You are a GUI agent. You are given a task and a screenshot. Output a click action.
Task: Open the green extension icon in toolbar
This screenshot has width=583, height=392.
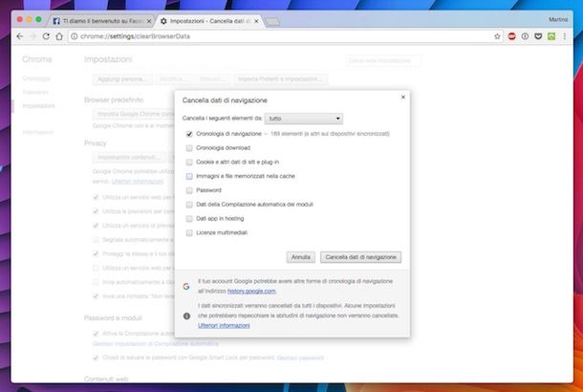point(551,36)
